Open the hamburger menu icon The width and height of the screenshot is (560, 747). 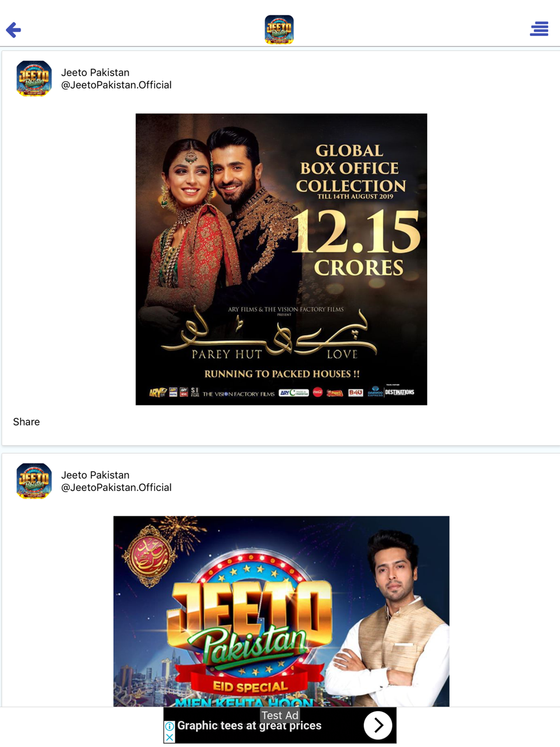point(539,29)
